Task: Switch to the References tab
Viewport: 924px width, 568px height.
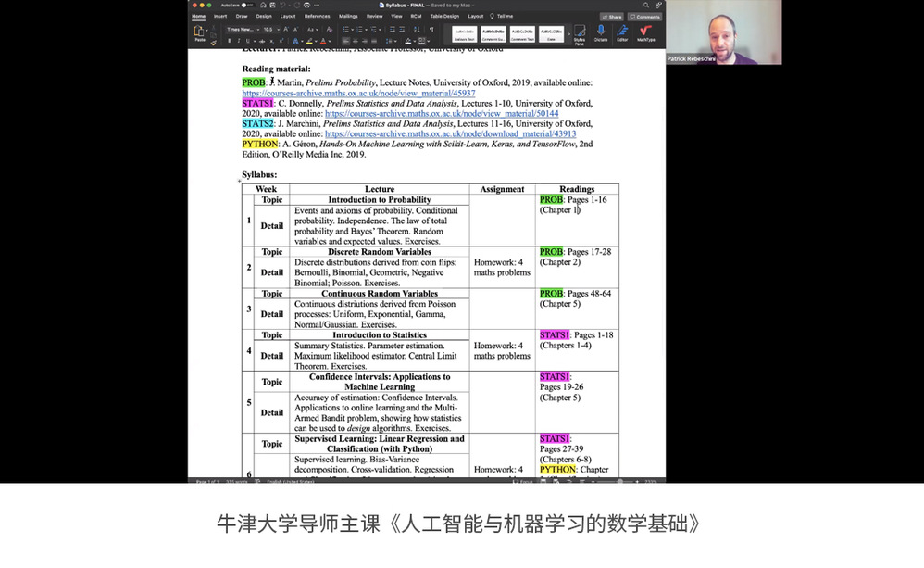Action: [317, 16]
